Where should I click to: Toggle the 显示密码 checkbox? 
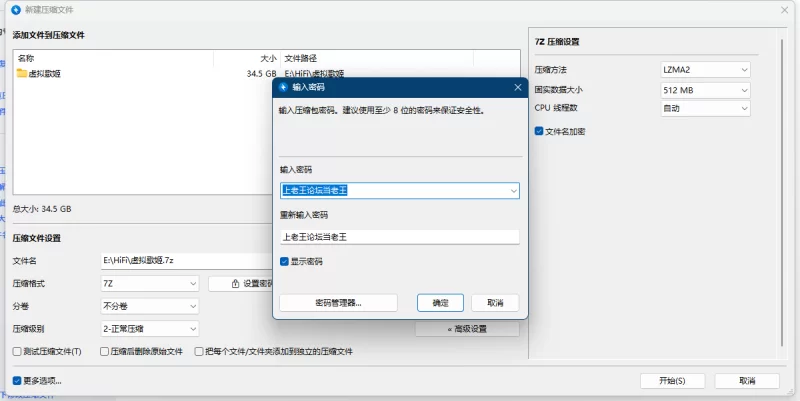(x=284, y=262)
